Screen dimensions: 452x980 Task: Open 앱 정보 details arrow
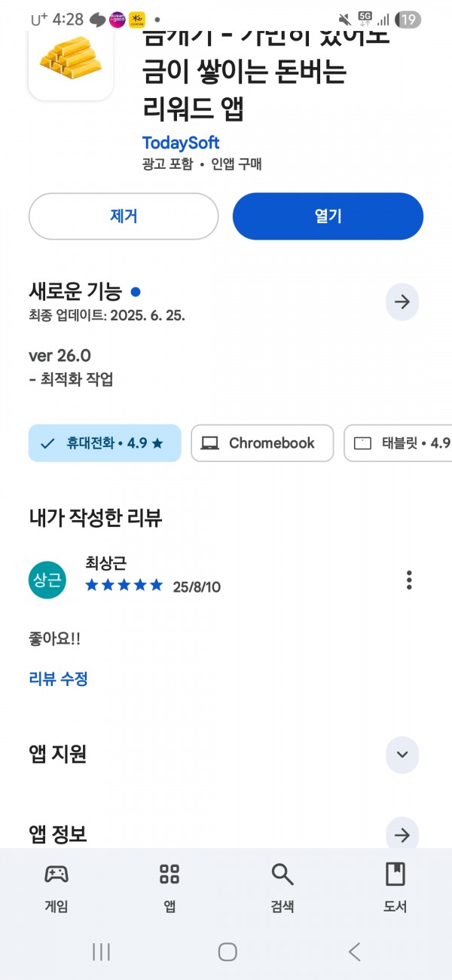(x=402, y=835)
